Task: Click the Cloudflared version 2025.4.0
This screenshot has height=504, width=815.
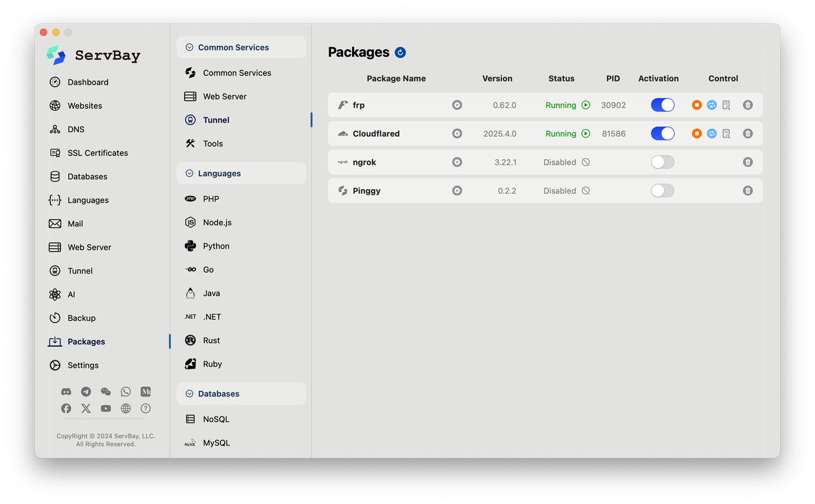Action: pyautogui.click(x=500, y=134)
